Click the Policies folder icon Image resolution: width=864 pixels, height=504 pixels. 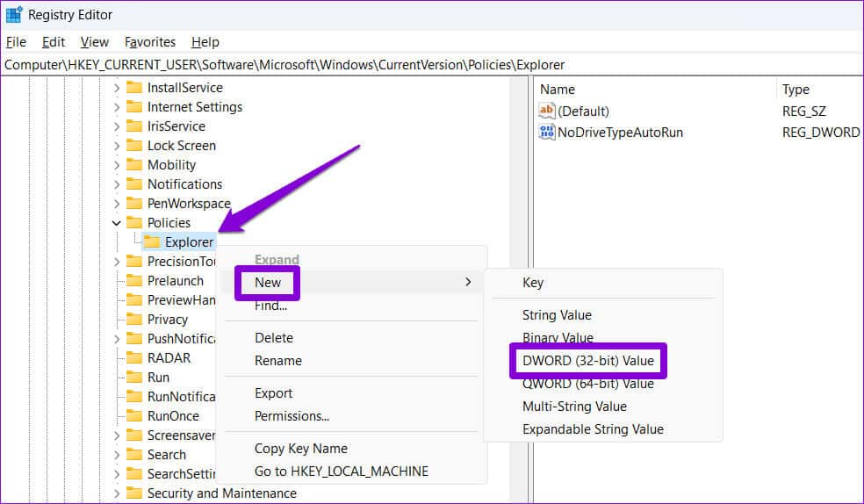(133, 222)
